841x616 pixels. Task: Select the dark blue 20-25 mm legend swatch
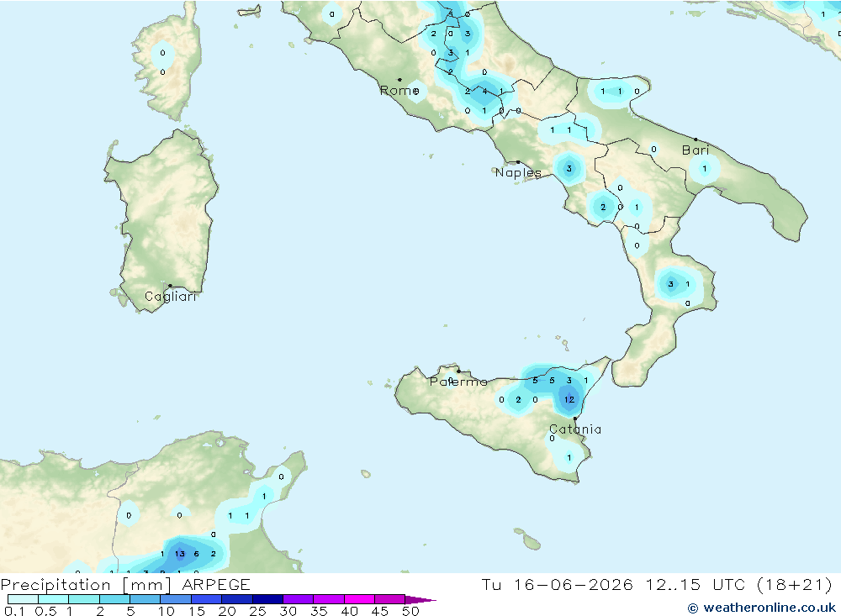pyautogui.click(x=237, y=599)
